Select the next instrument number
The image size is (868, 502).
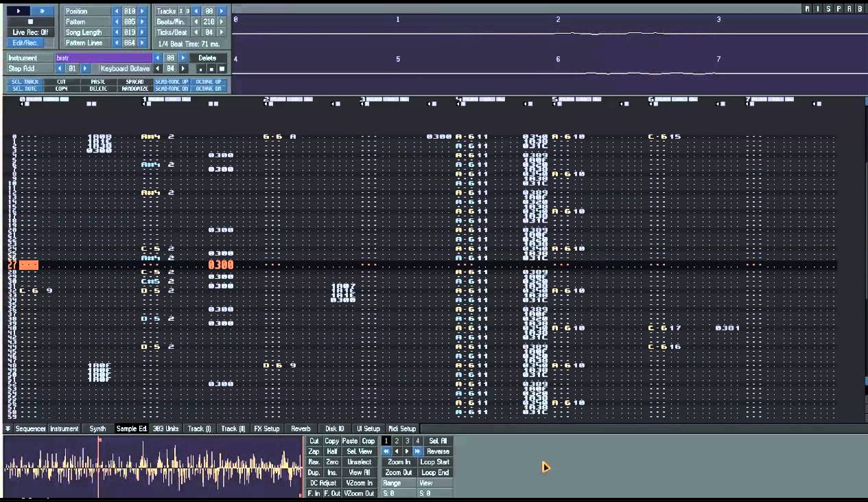click(183, 58)
